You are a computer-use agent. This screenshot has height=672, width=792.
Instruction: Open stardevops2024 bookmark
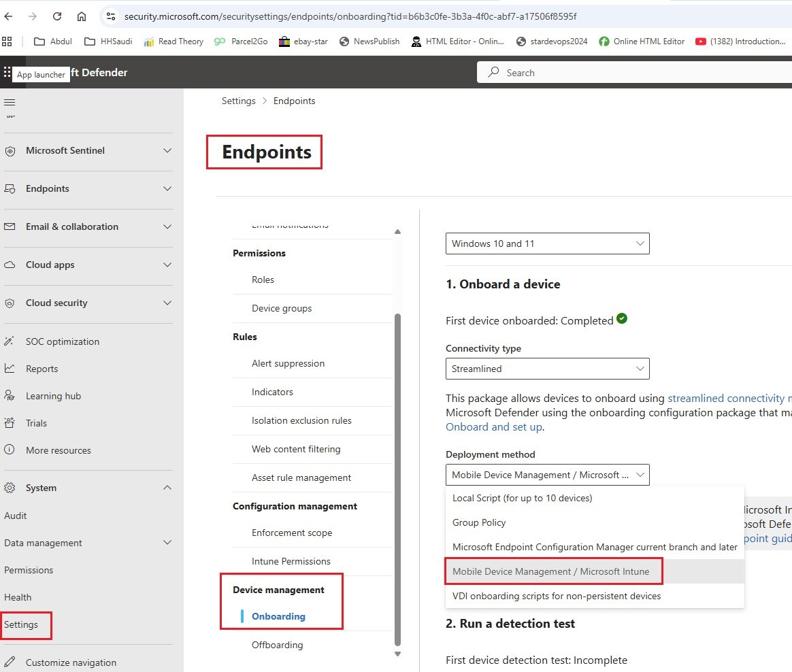(x=552, y=41)
